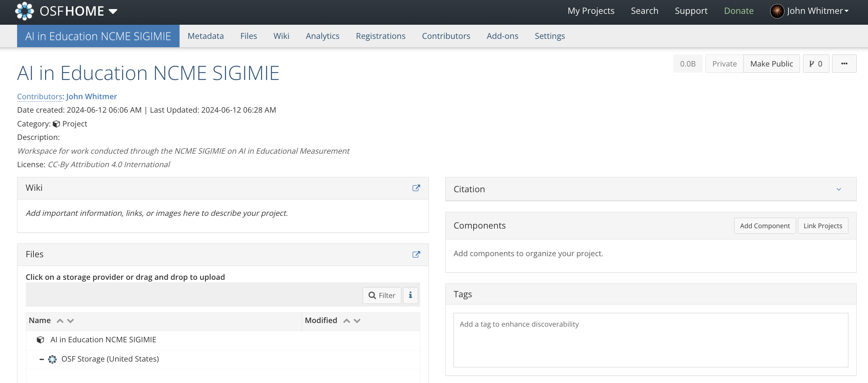The width and height of the screenshot is (868, 383).
Task: Click the Filter search button
Action: coord(382,295)
